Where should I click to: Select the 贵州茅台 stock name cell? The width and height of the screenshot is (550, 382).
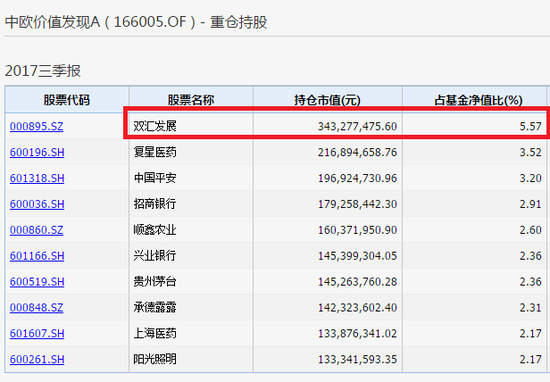[x=191, y=282]
